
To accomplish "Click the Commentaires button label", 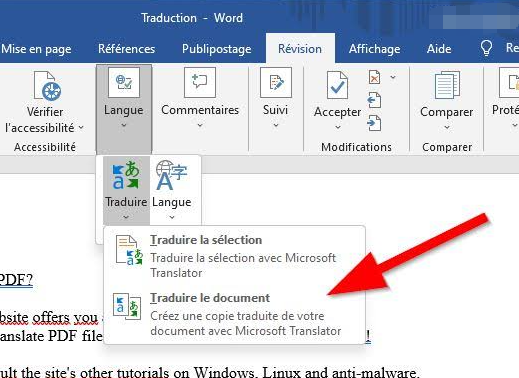I will tap(200, 110).
